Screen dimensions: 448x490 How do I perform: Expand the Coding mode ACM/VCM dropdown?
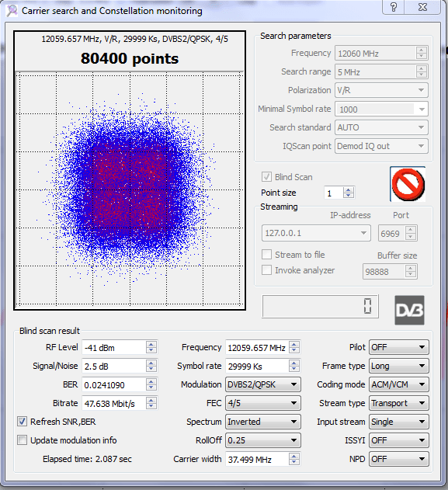tap(399, 384)
